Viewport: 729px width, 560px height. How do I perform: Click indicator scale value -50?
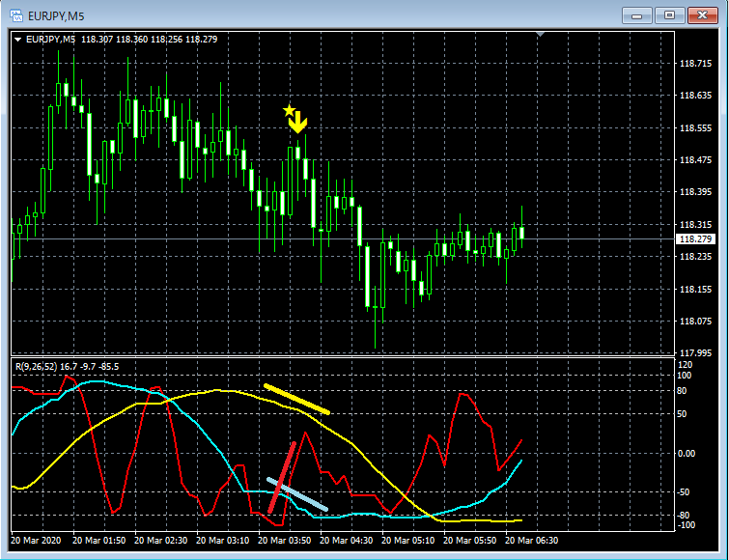684,492
